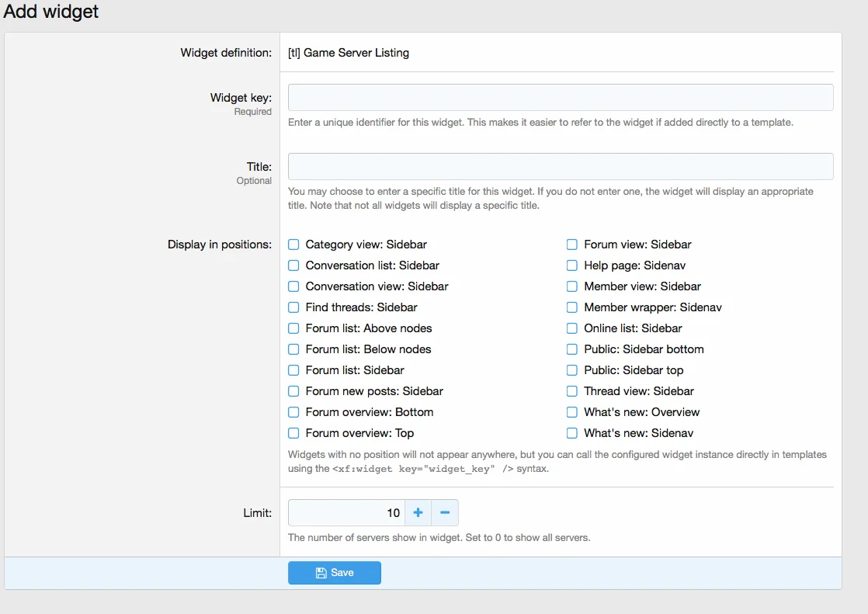Screen dimensions: 868x614
Task: Enable What's new: Sidenav checkbox
Action: (572, 433)
